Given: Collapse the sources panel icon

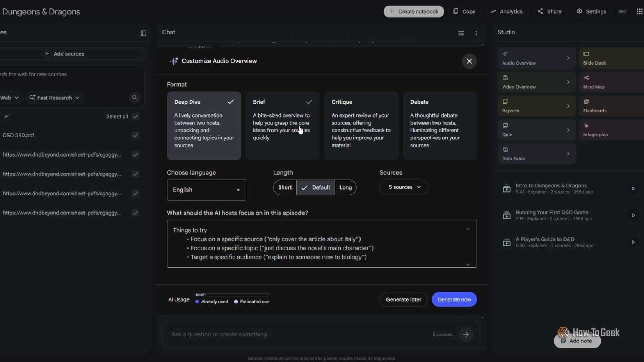Looking at the screenshot, I should click(x=143, y=33).
